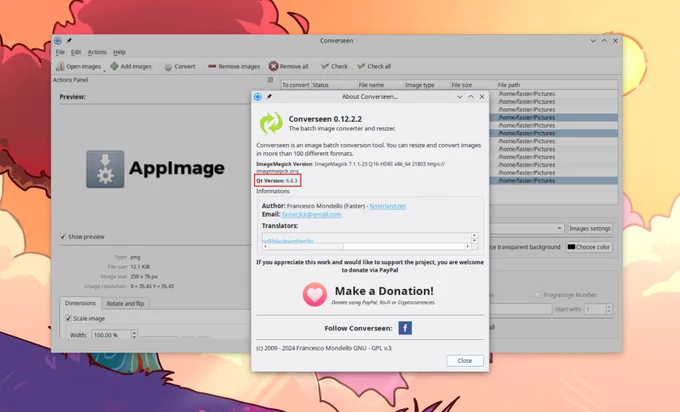The image size is (680, 412).
Task: Open the Actions menu
Action: (97, 52)
